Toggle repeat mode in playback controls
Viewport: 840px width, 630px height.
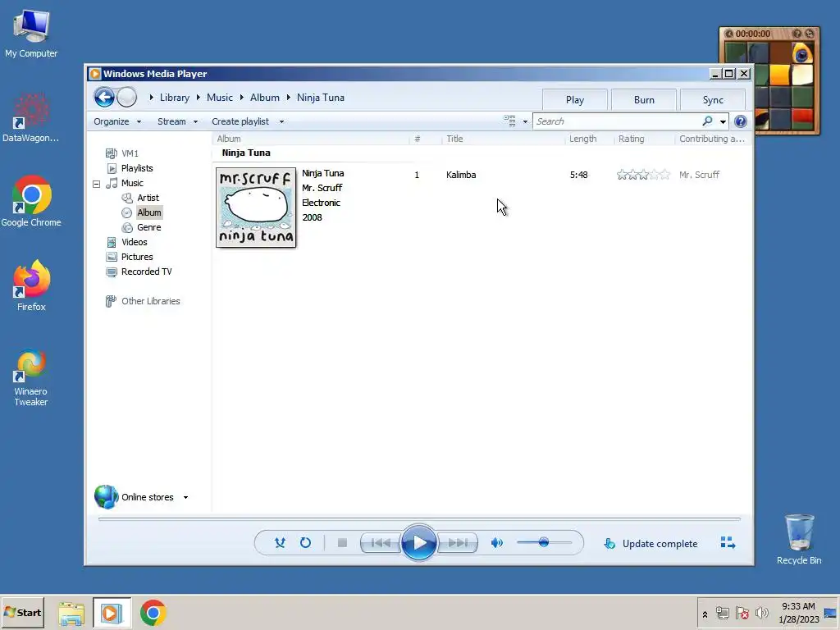pos(305,543)
